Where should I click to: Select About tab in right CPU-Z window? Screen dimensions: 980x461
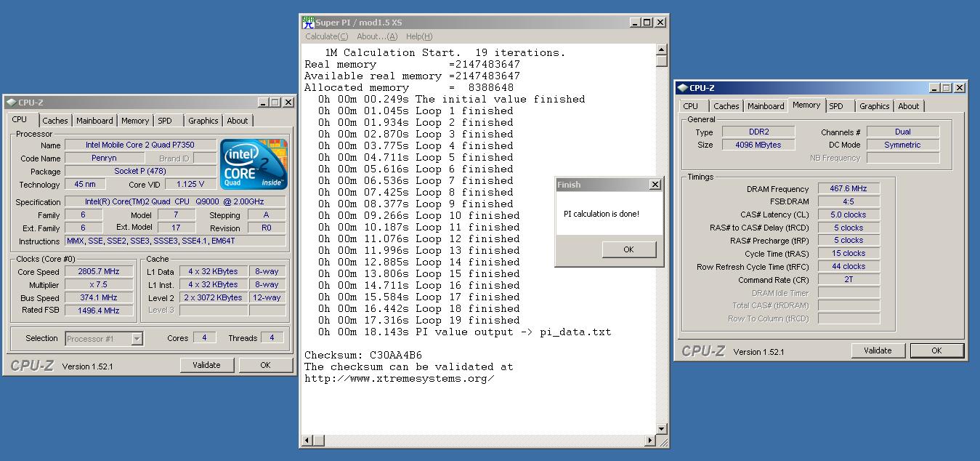tap(909, 106)
